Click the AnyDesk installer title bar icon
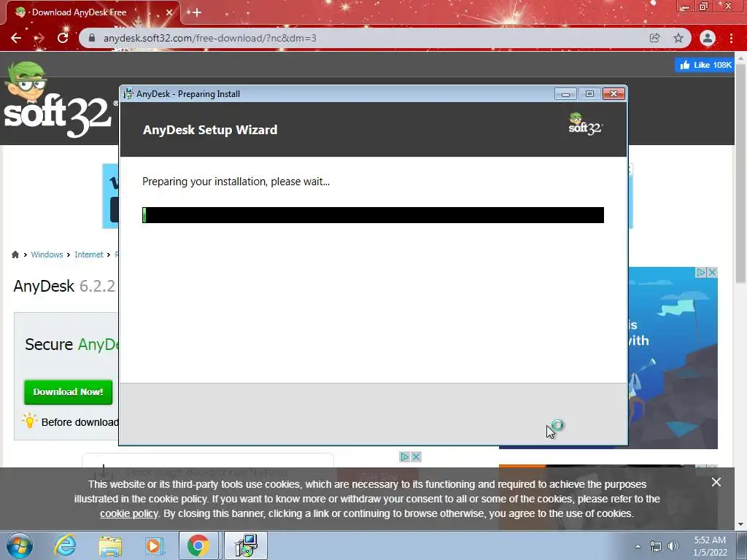 pyautogui.click(x=128, y=94)
